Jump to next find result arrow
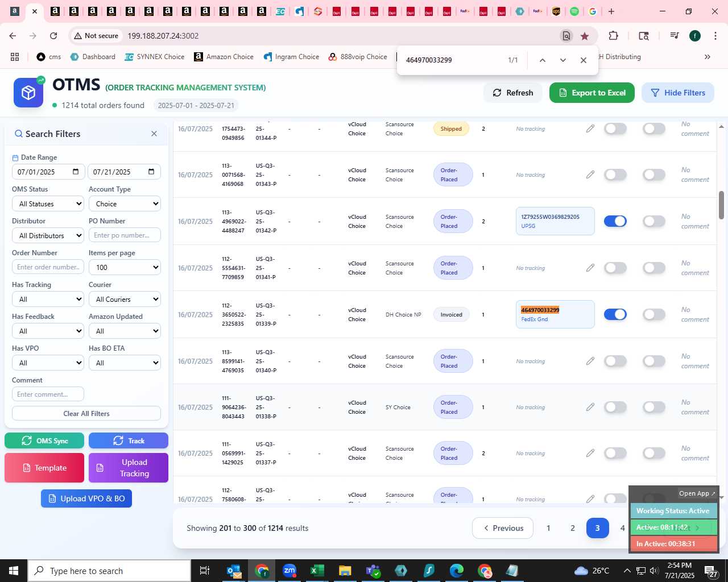Image resolution: width=728 pixels, height=582 pixels. [x=562, y=60]
